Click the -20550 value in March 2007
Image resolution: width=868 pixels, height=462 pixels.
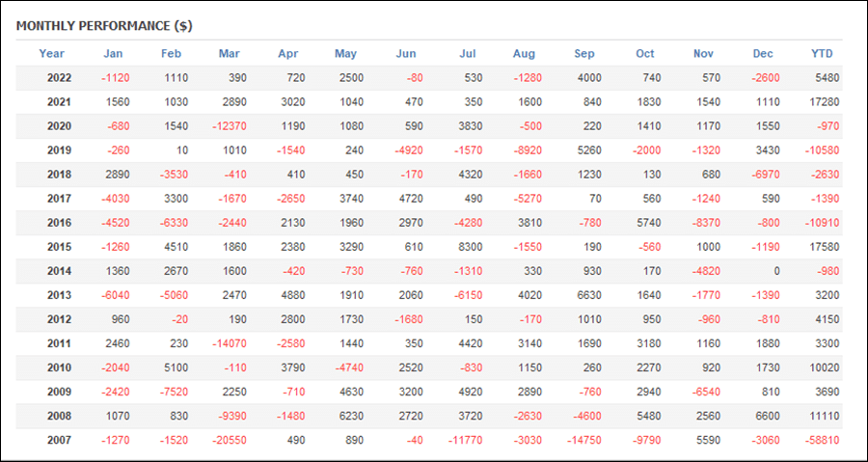(x=230, y=441)
